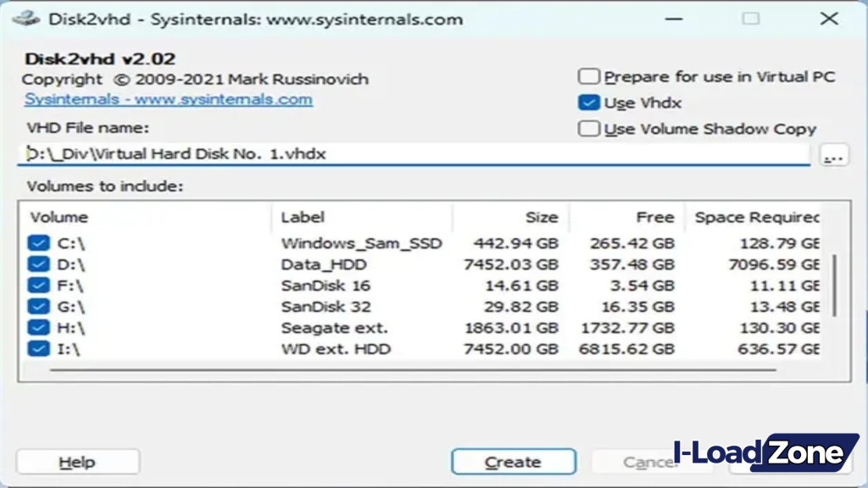Enable Prepare for use in Virtual PC
The image size is (868, 488).
pyautogui.click(x=588, y=76)
